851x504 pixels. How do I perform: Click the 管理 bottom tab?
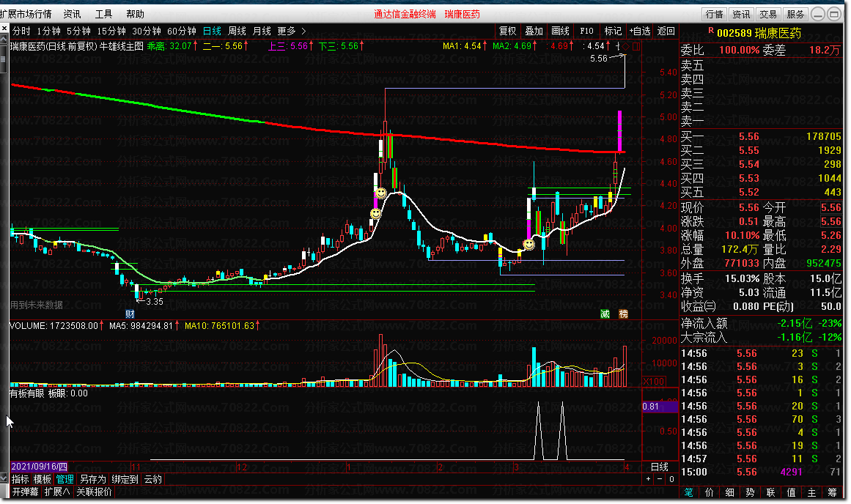pyautogui.click(x=65, y=479)
